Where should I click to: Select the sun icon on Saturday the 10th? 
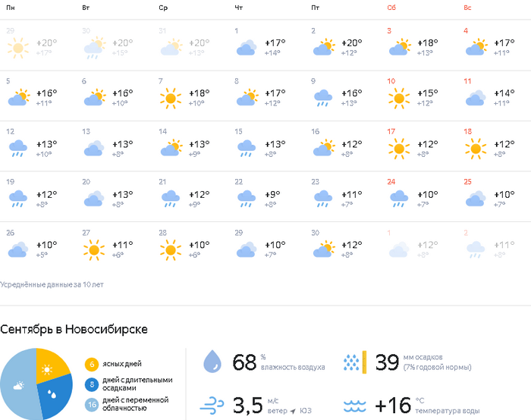pyautogui.click(x=399, y=98)
